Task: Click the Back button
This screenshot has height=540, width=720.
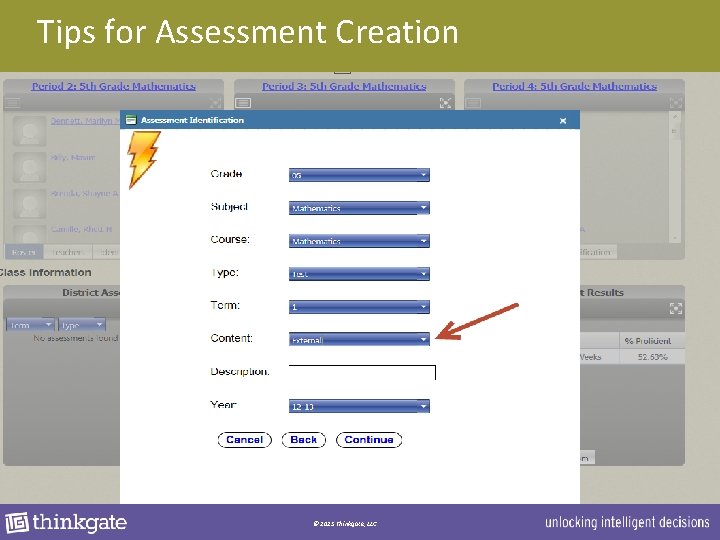Action: tap(304, 440)
